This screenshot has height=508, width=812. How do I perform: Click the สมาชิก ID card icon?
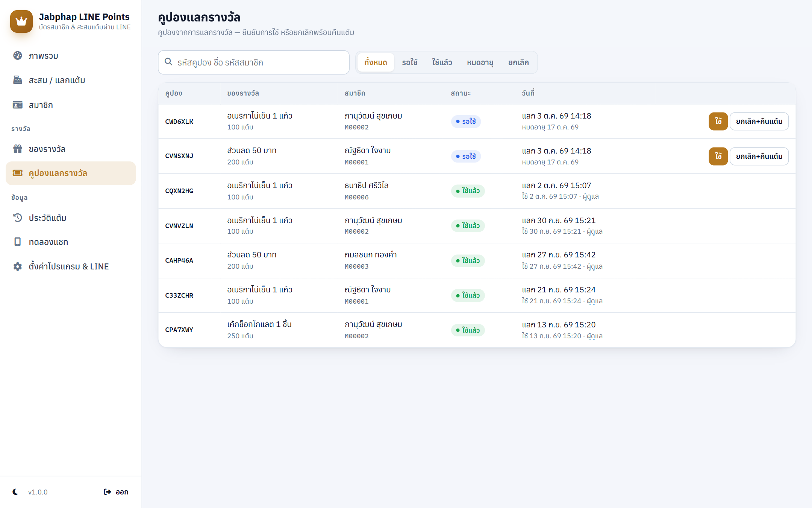[18, 105]
